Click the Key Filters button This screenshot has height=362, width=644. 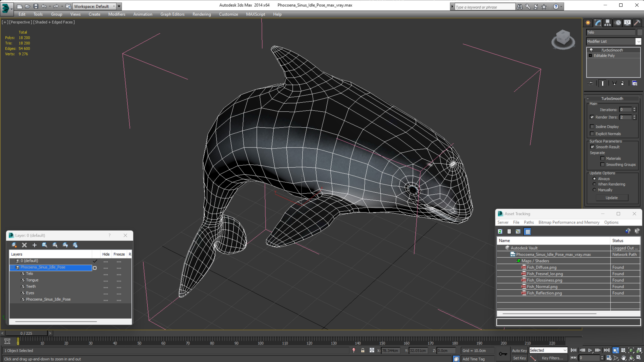pyautogui.click(x=553, y=358)
